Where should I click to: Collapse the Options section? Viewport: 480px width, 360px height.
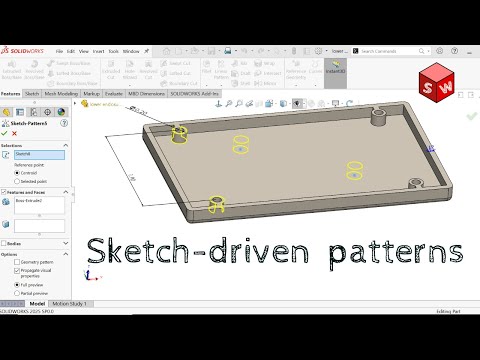pyautogui.click(x=66, y=254)
